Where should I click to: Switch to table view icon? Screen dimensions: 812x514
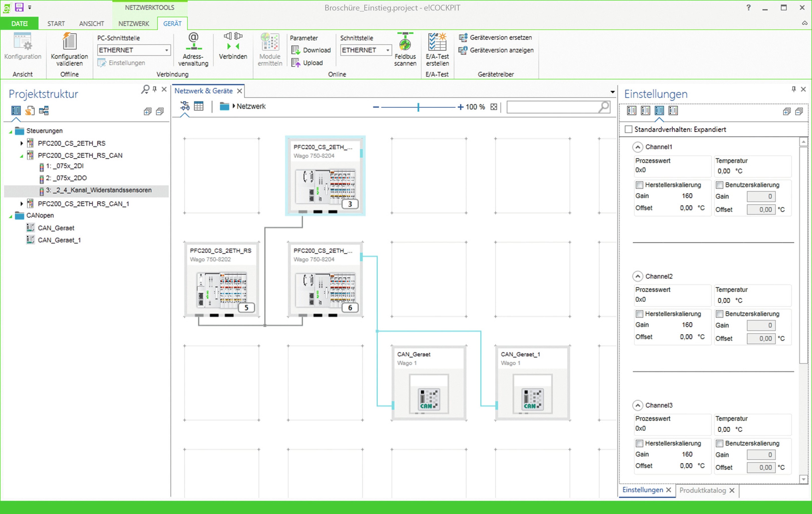pyautogui.click(x=199, y=106)
